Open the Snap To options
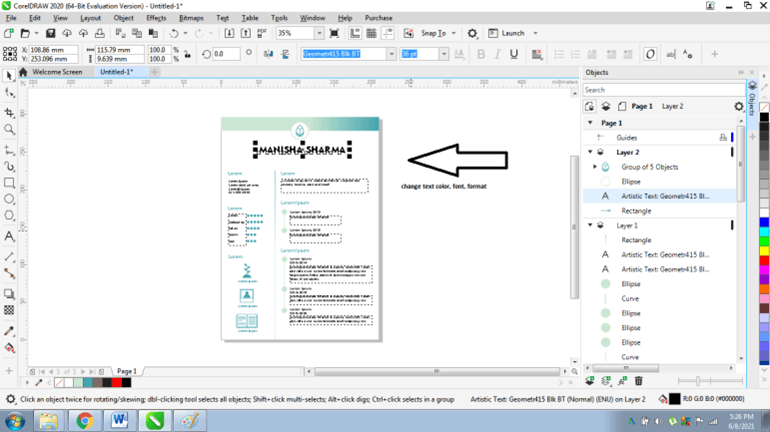This screenshot has height=432, width=770. [x=435, y=33]
